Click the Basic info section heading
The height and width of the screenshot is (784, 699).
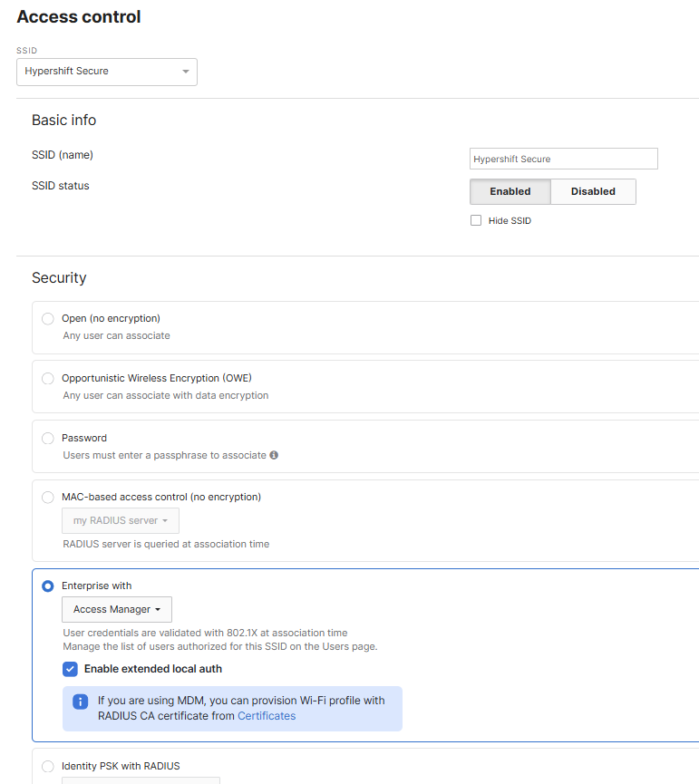tap(64, 120)
